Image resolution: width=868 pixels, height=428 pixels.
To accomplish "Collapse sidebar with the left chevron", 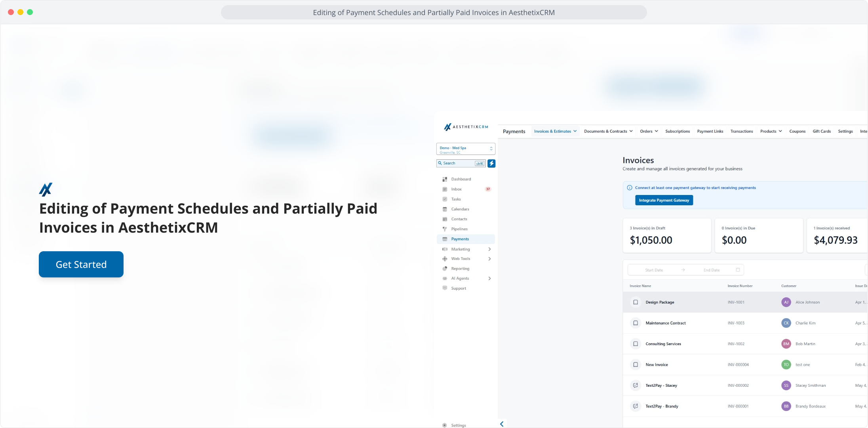I will coord(502,424).
